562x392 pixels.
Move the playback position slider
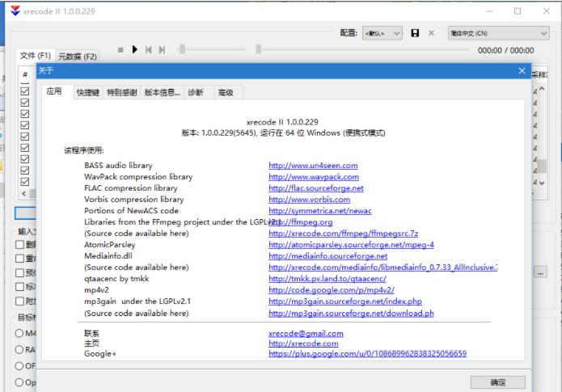(x=259, y=49)
